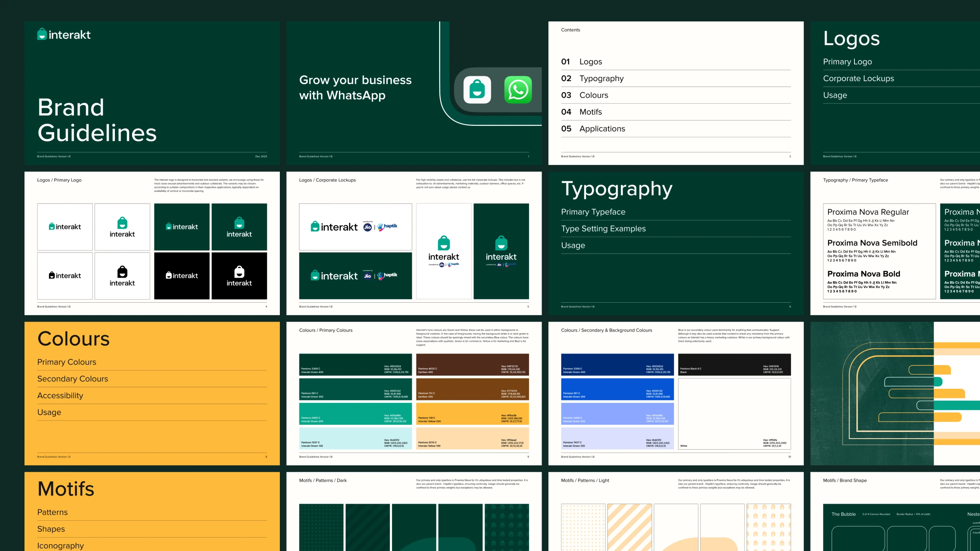Image resolution: width=980 pixels, height=551 pixels.
Task: Click the Corporate Lockups item on the Logos slide
Action: [x=858, y=78]
